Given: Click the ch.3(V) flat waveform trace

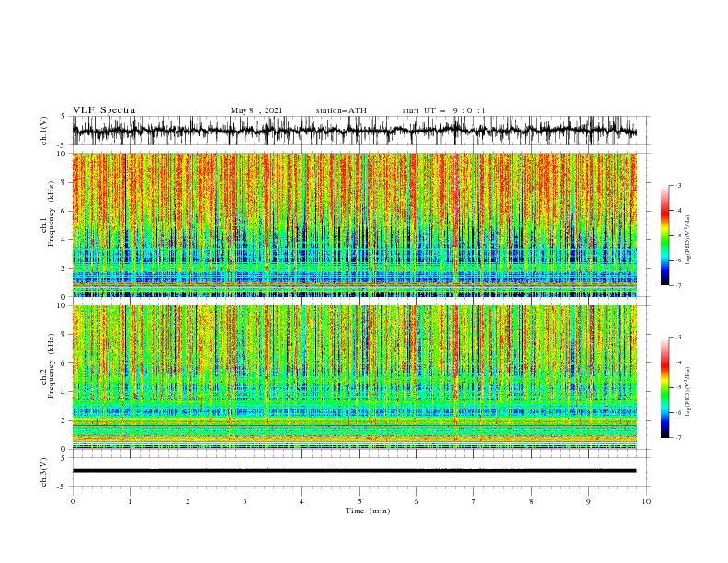Looking at the screenshot, I should [x=355, y=471].
